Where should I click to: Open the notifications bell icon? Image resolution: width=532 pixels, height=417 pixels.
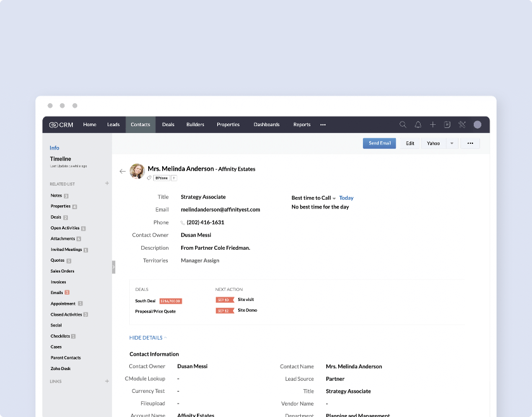click(418, 125)
